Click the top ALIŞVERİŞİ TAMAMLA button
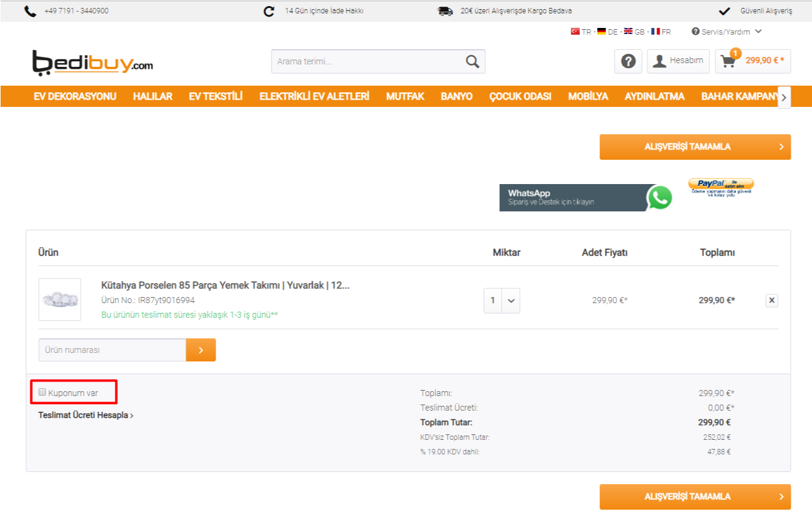812x520 pixels. [x=695, y=147]
